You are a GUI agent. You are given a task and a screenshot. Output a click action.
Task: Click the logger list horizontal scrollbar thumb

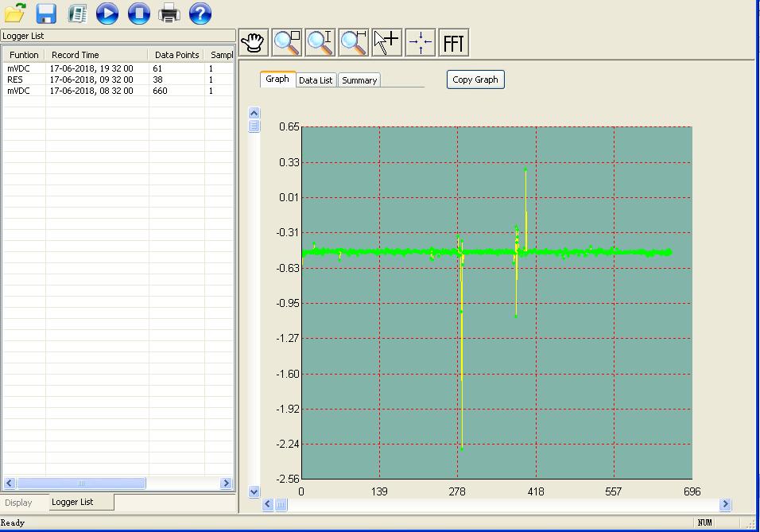click(x=81, y=483)
